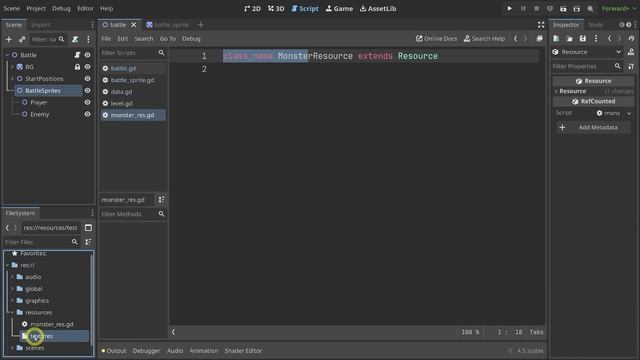Open script editor File menu
640x360 pixels.
[x=106, y=38]
